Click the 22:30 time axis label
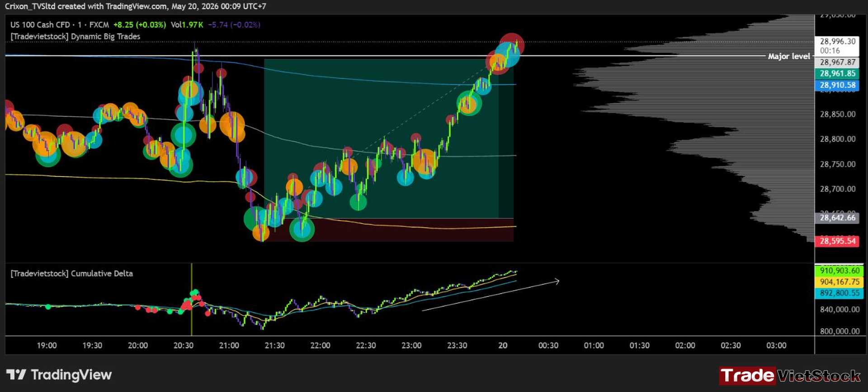This screenshot has height=392, width=868. [x=366, y=345]
